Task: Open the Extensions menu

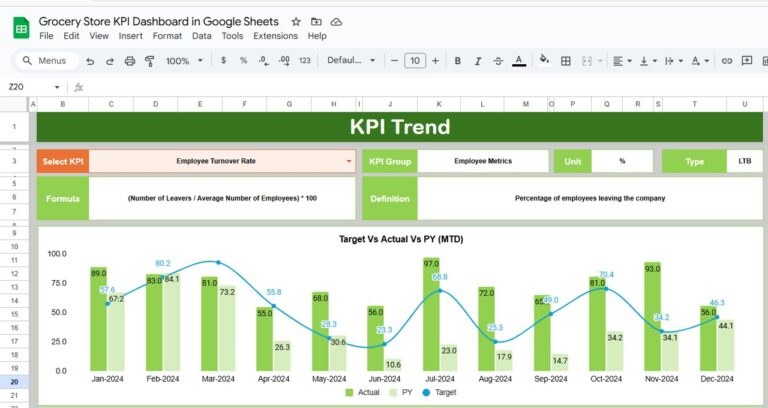Action: pos(275,36)
